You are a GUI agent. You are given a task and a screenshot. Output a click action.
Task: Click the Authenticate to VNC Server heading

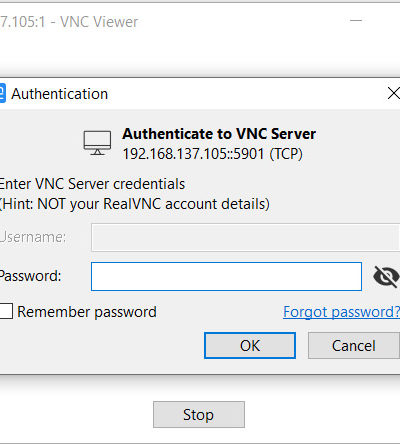219,134
